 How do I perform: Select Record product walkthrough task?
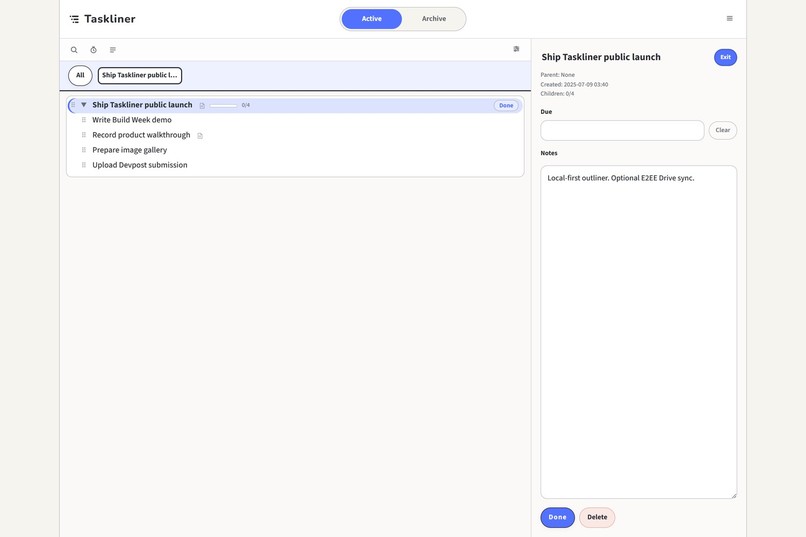coord(141,135)
